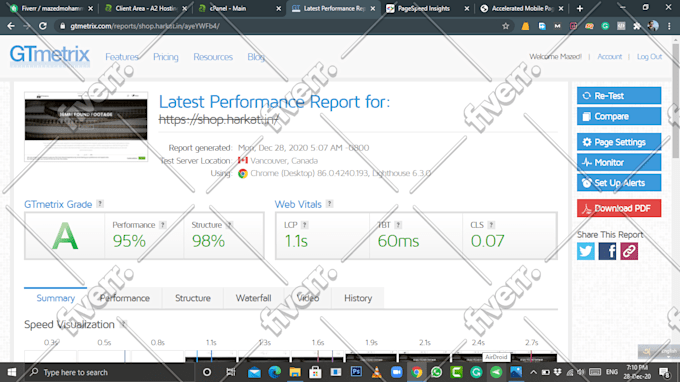Switch to Accelerated Mobile Pages tab
The height and width of the screenshot is (382, 680).
(x=522, y=8)
